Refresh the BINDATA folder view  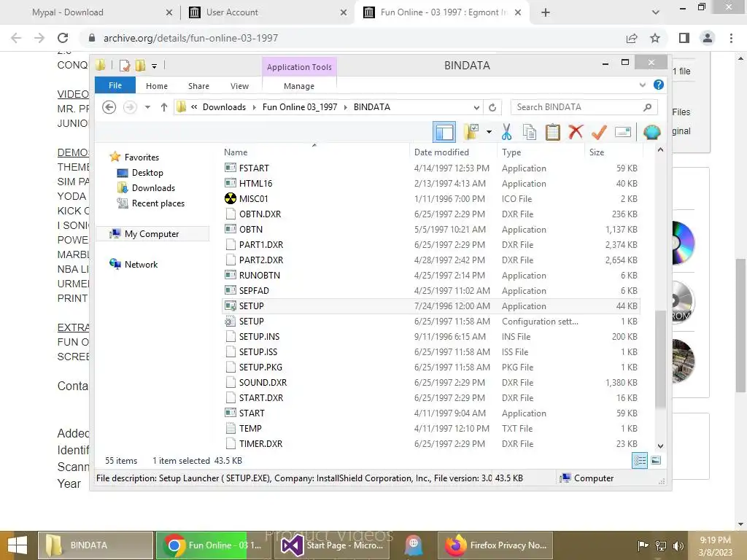coord(492,107)
